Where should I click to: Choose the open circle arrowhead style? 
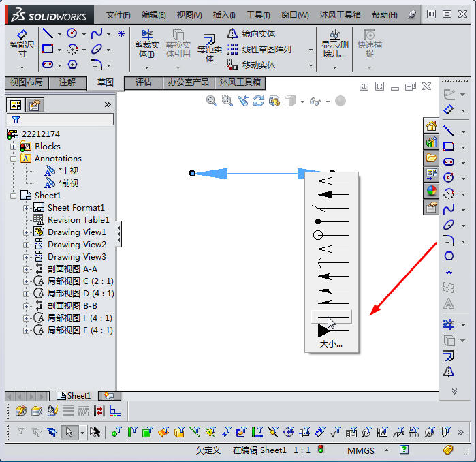coord(332,235)
